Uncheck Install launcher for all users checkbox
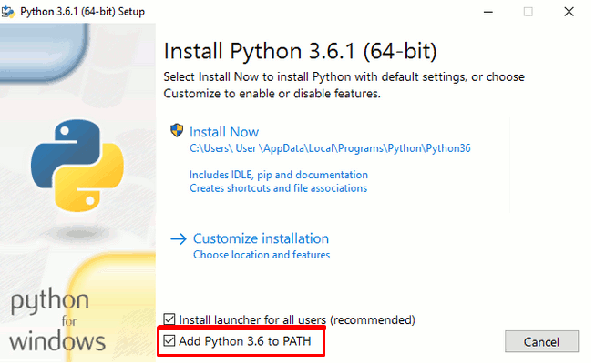 pos(169,319)
